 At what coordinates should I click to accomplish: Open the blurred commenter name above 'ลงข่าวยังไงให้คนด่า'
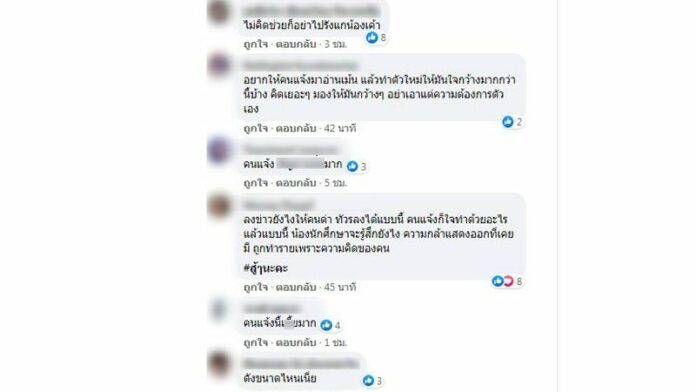pyautogui.click(x=279, y=205)
